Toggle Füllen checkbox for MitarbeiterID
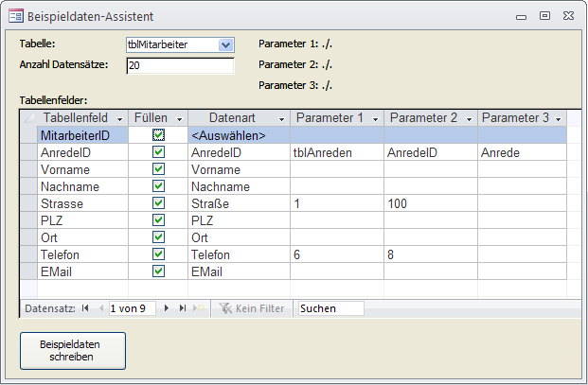588x385 pixels. point(159,135)
